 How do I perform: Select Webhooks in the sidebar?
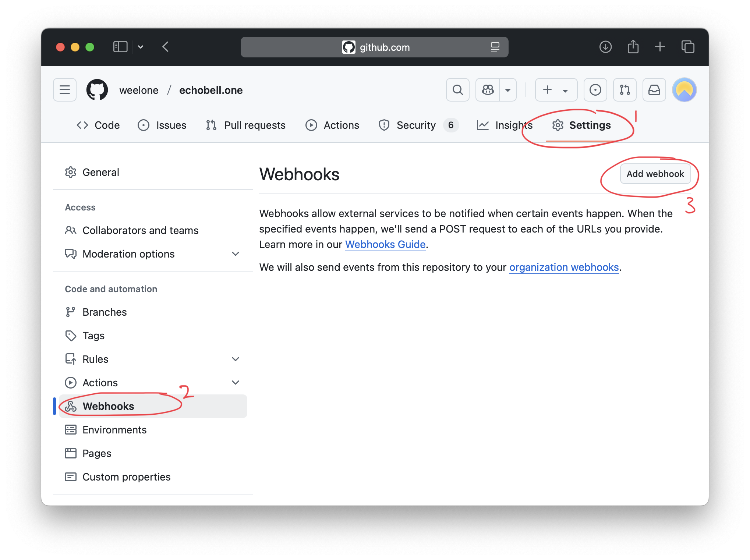[x=153, y=406]
